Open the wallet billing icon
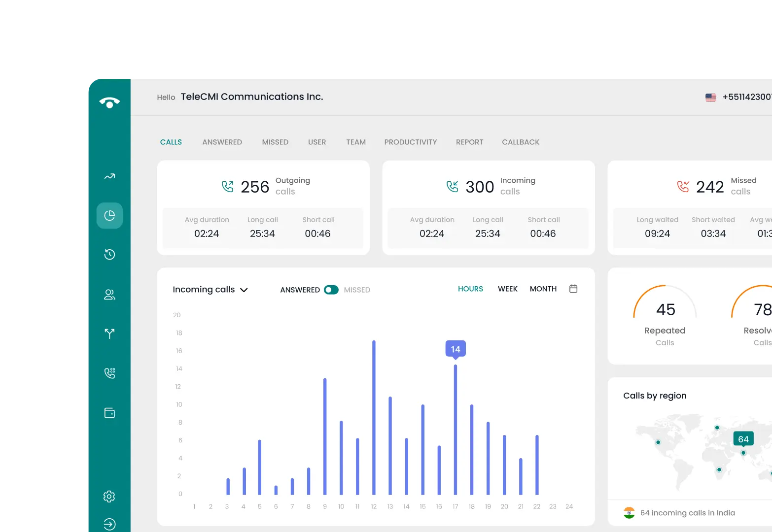This screenshot has height=532, width=772. click(109, 413)
